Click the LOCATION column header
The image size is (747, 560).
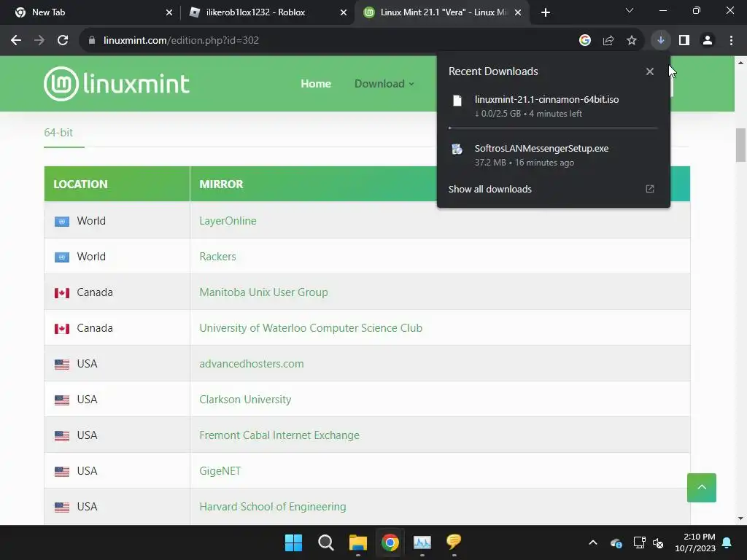[x=117, y=184]
